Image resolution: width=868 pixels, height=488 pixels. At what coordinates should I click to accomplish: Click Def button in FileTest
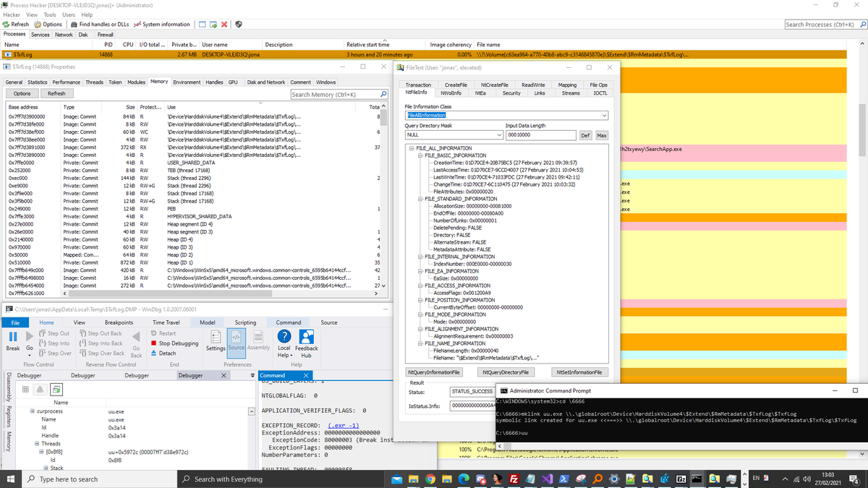click(x=587, y=135)
